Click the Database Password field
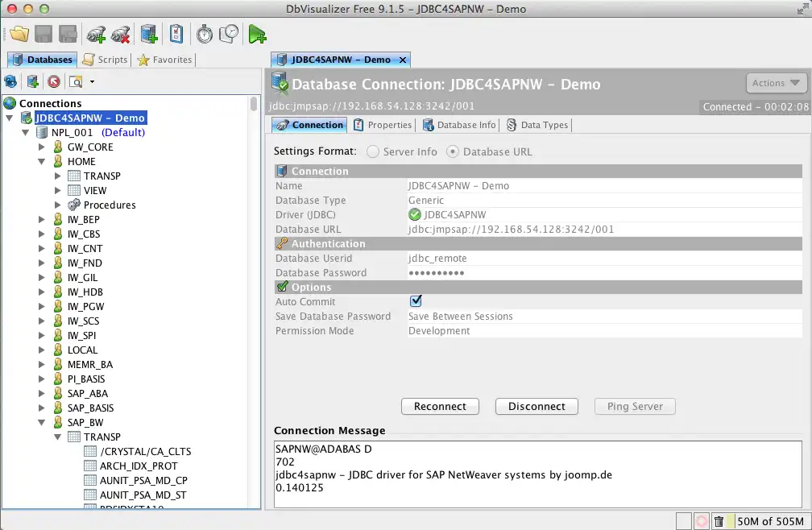 605,272
